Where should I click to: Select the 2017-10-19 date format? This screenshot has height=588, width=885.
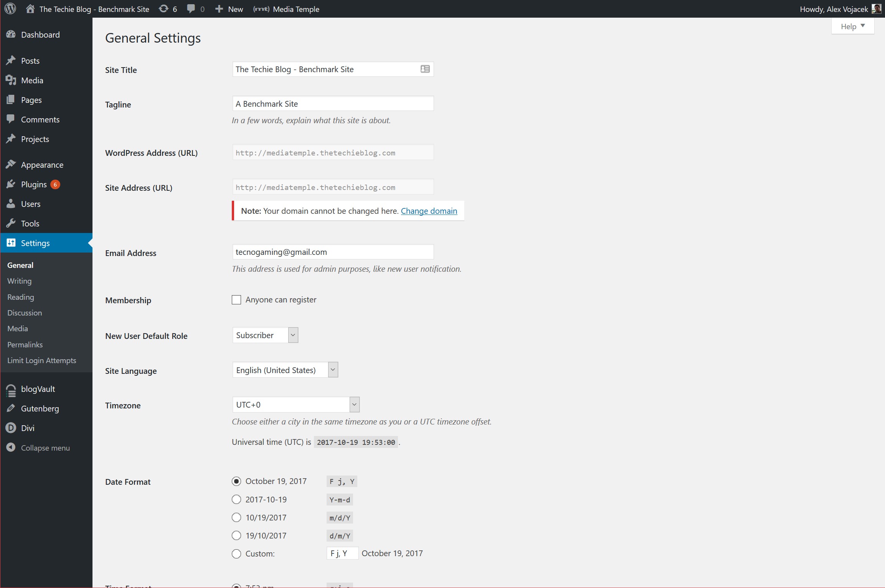click(236, 499)
